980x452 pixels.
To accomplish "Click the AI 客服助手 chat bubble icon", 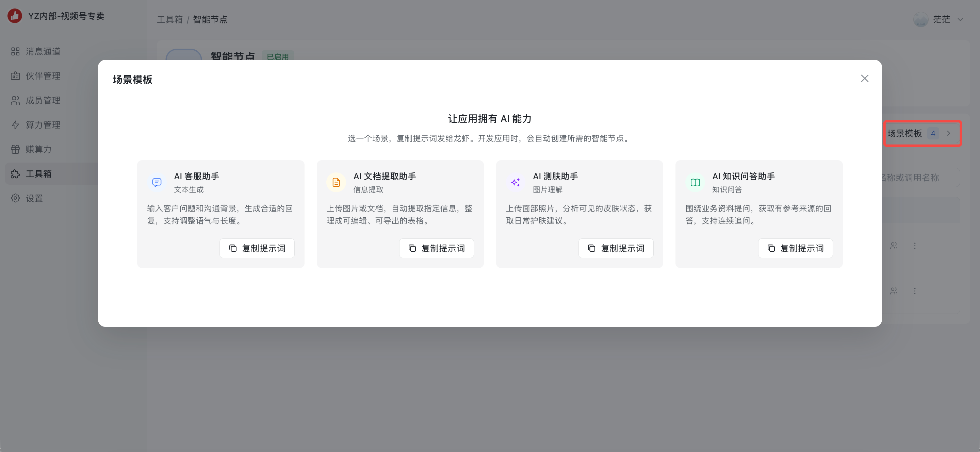I will click(157, 183).
